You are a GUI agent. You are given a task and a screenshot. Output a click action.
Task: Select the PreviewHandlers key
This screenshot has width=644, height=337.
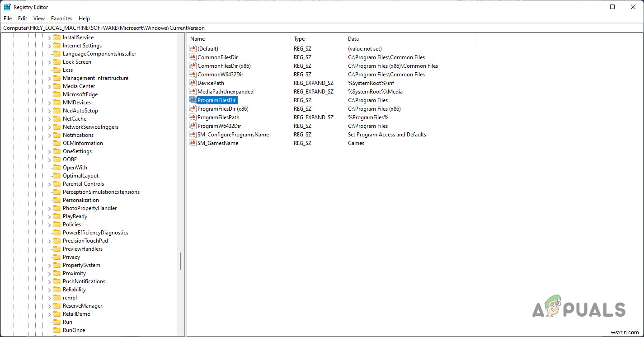pyautogui.click(x=83, y=249)
